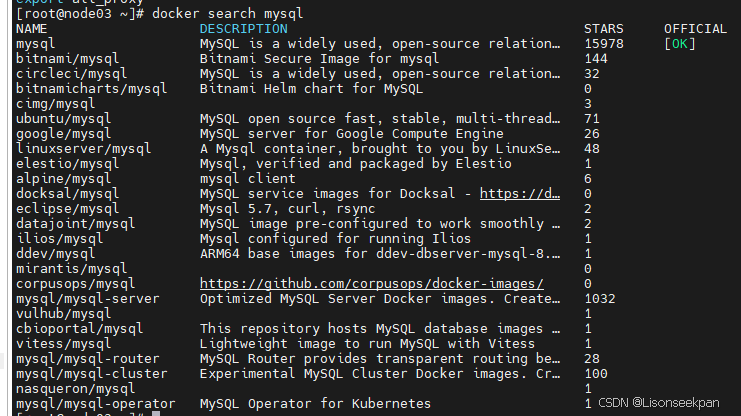Select the ubuntu/mysql image name

point(63,119)
